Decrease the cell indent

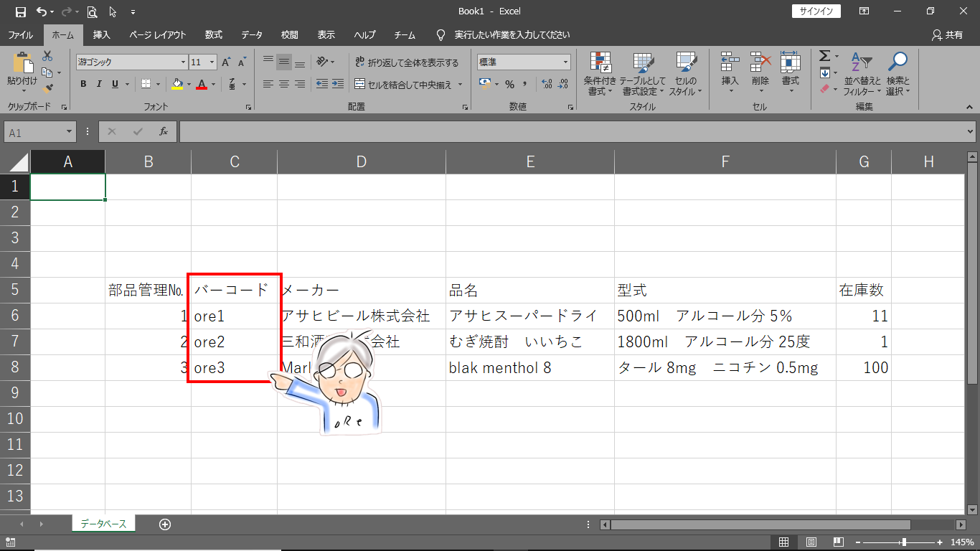click(x=322, y=84)
